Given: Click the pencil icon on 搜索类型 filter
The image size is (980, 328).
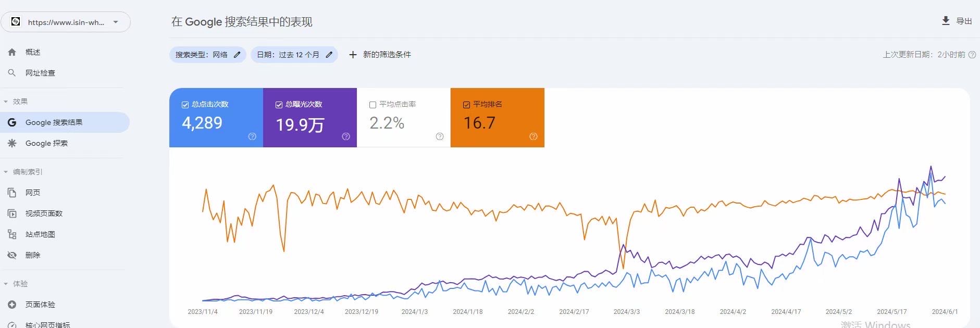Looking at the screenshot, I should 237,55.
